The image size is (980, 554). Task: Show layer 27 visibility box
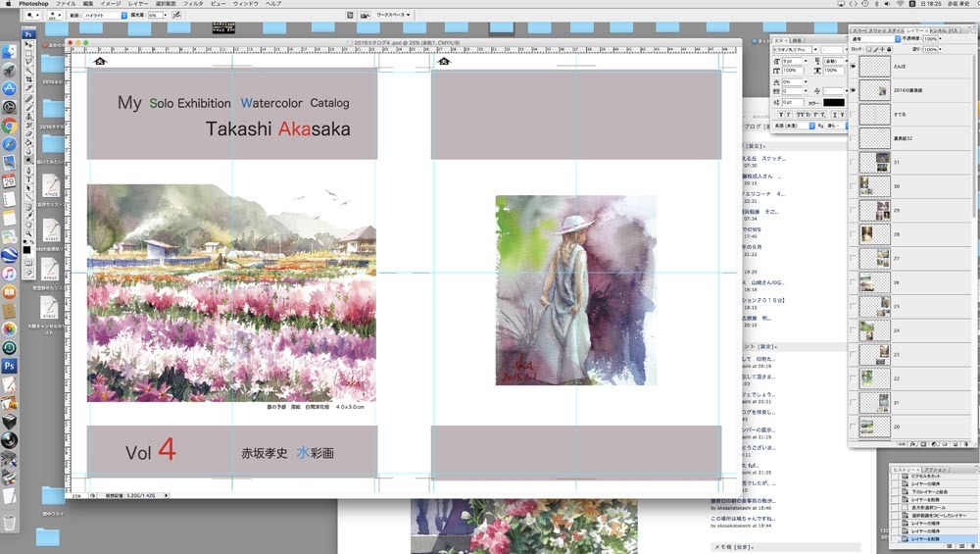click(854, 258)
